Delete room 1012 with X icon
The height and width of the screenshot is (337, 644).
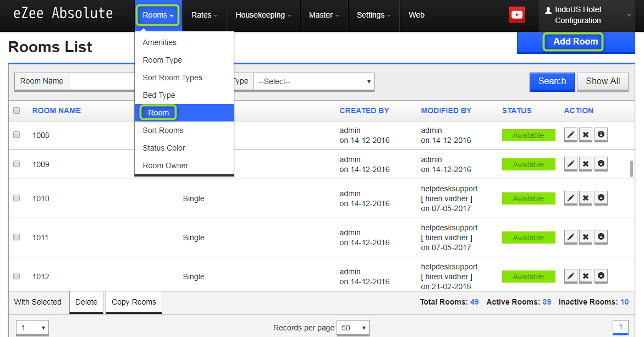(586, 276)
